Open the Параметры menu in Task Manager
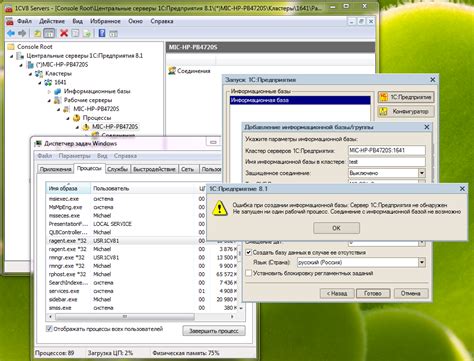The height and width of the screenshot is (361, 474). click(74, 156)
